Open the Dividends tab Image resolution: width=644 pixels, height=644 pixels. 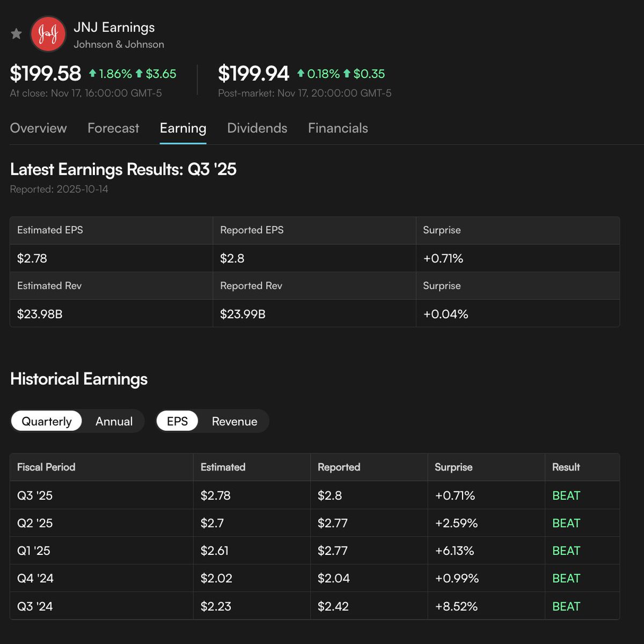click(257, 128)
